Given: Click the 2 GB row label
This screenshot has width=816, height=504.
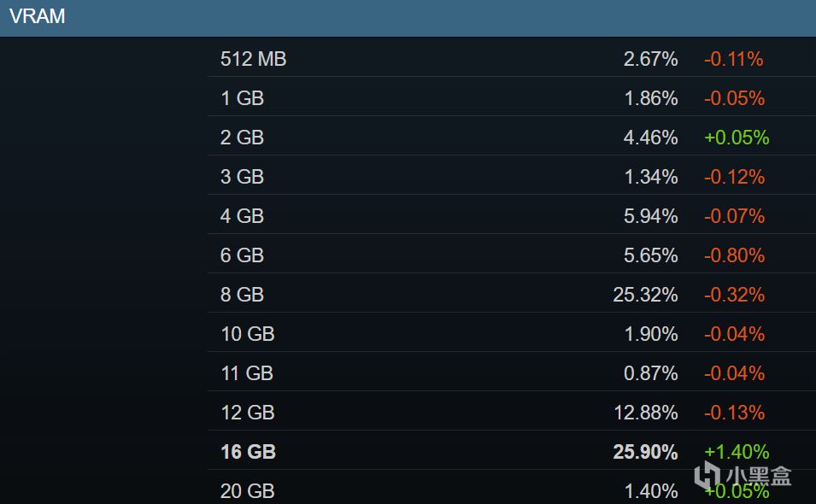Looking at the screenshot, I should (242, 138).
